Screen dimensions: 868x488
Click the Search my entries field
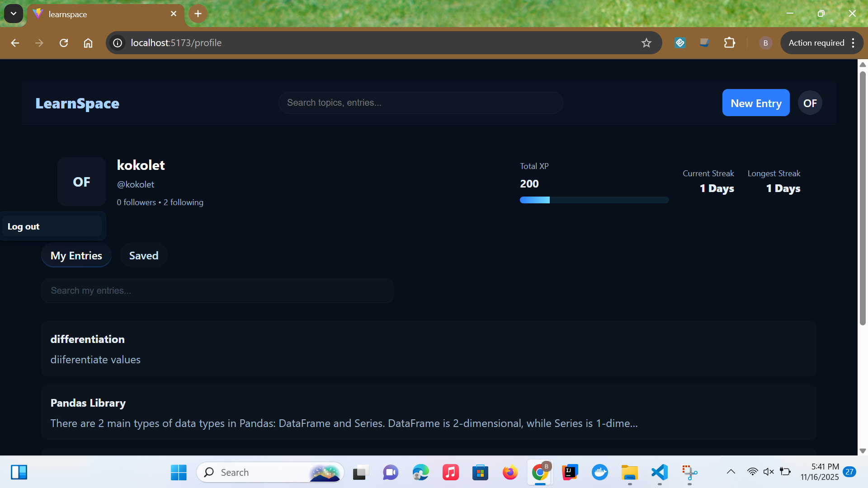(217, 291)
